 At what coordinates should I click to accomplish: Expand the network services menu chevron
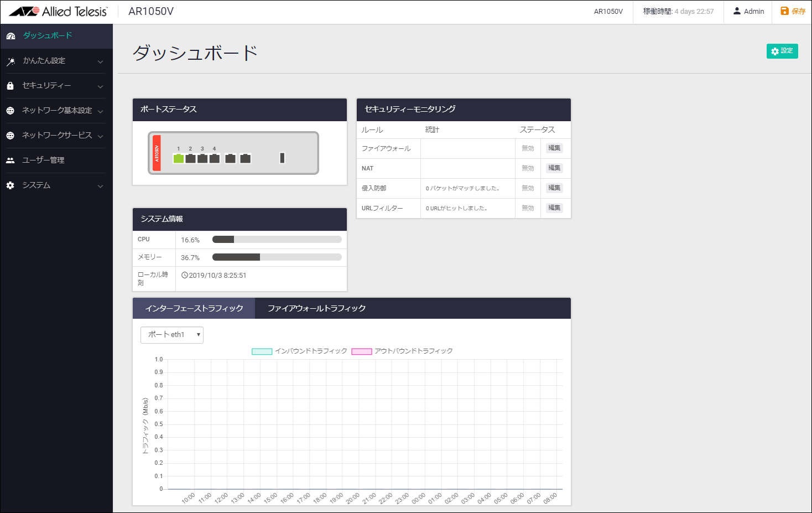coord(100,136)
